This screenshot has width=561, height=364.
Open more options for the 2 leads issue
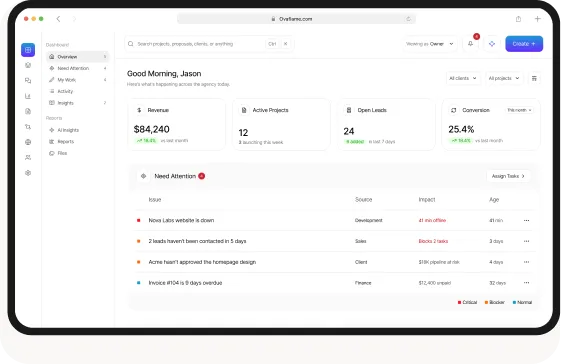coord(526,241)
